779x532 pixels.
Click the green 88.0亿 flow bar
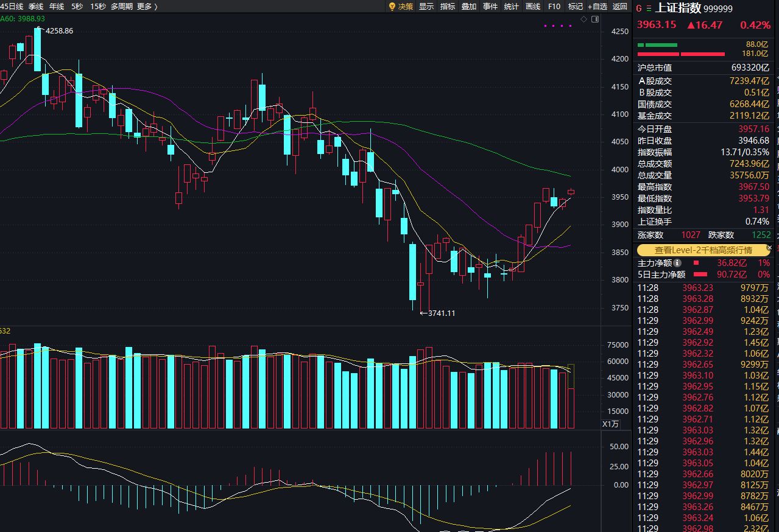point(657,45)
